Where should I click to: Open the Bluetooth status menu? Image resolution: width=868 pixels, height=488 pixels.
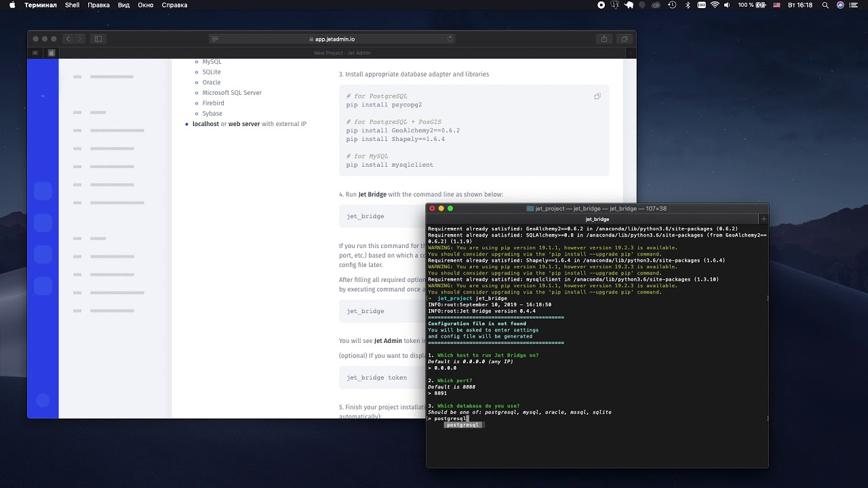tap(687, 5)
